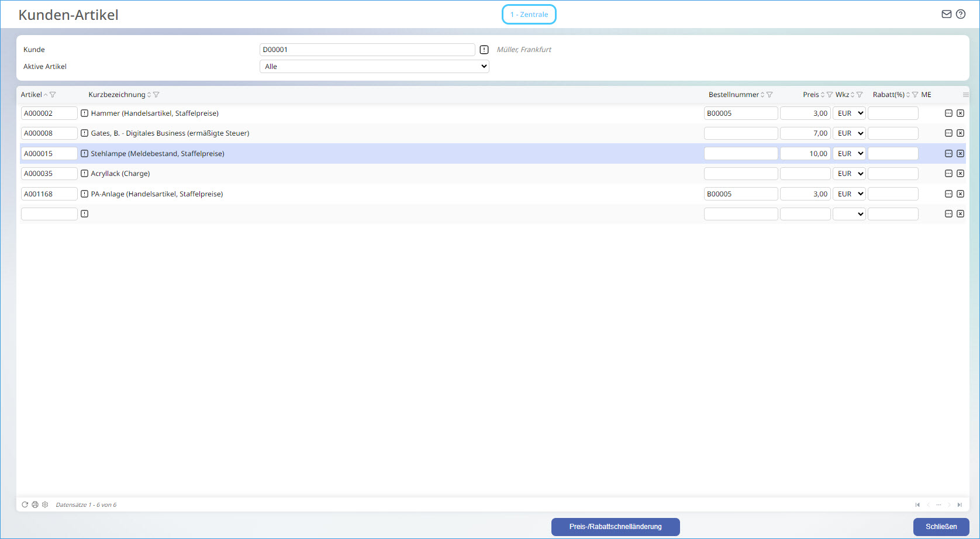Image resolution: width=980 pixels, height=539 pixels.
Task: Click info icon beside article A000035
Action: (85, 174)
